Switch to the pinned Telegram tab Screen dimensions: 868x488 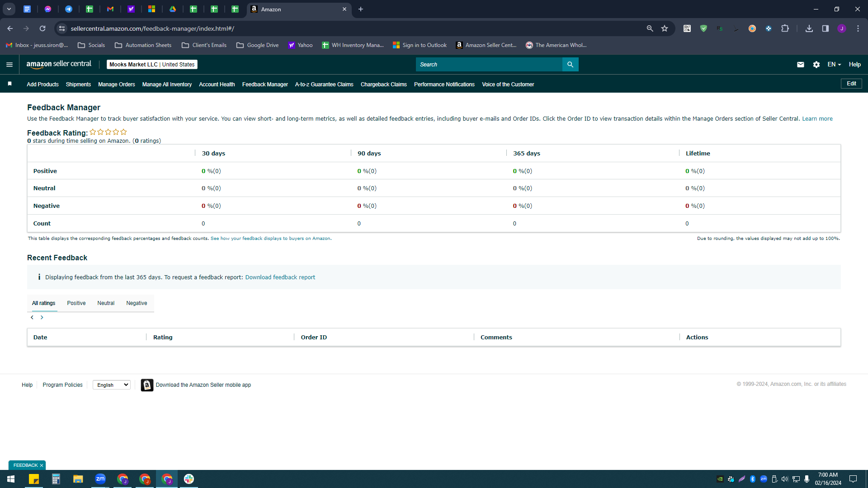coord(69,9)
